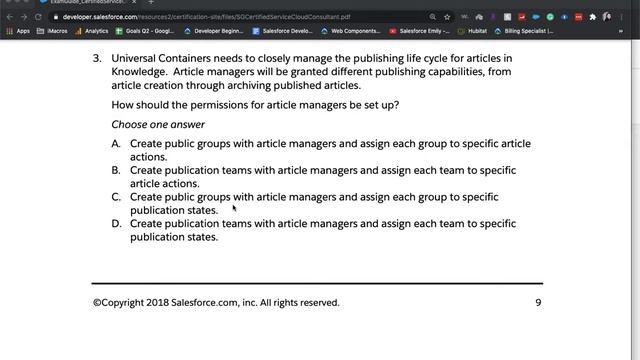Open the Hubitat bookmark
The width and height of the screenshot is (640, 360).
[473, 31]
